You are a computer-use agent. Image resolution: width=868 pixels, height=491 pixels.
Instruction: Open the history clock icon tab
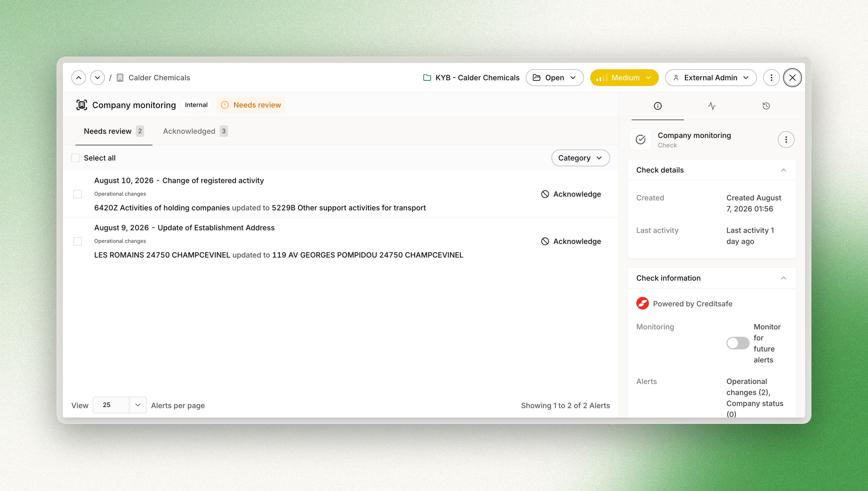pyautogui.click(x=766, y=106)
